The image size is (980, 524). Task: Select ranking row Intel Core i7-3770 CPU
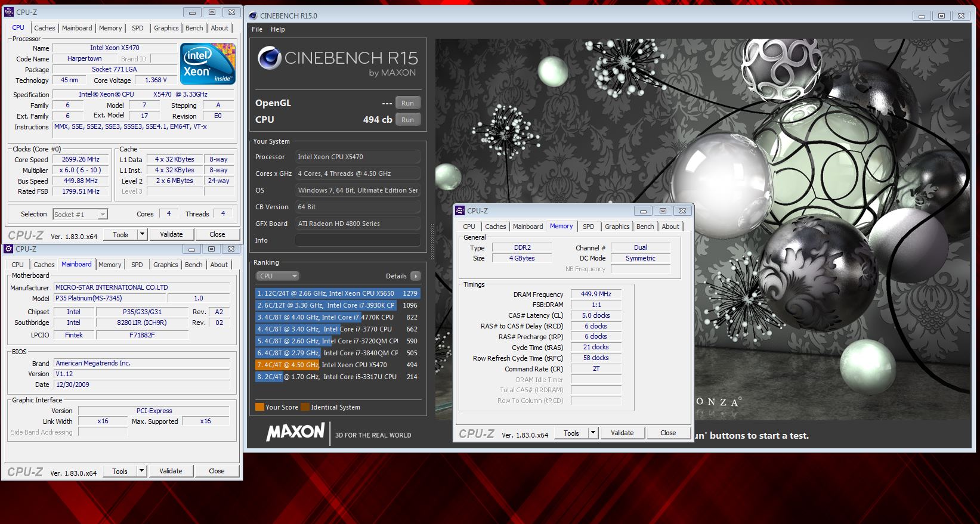338,329
